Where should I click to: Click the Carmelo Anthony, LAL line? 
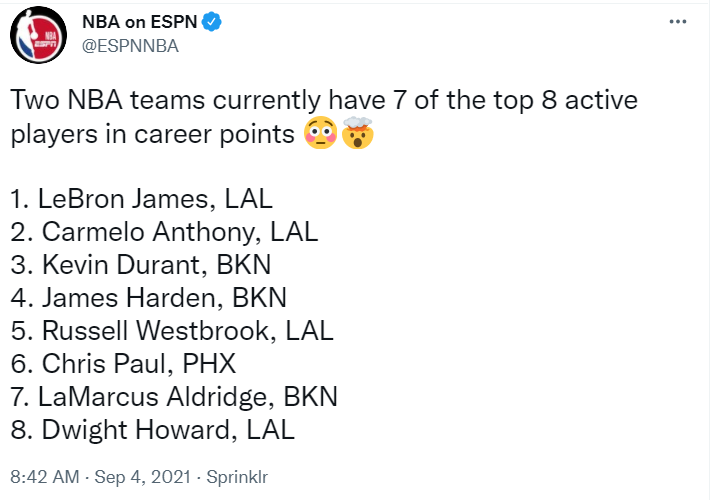click(x=164, y=232)
